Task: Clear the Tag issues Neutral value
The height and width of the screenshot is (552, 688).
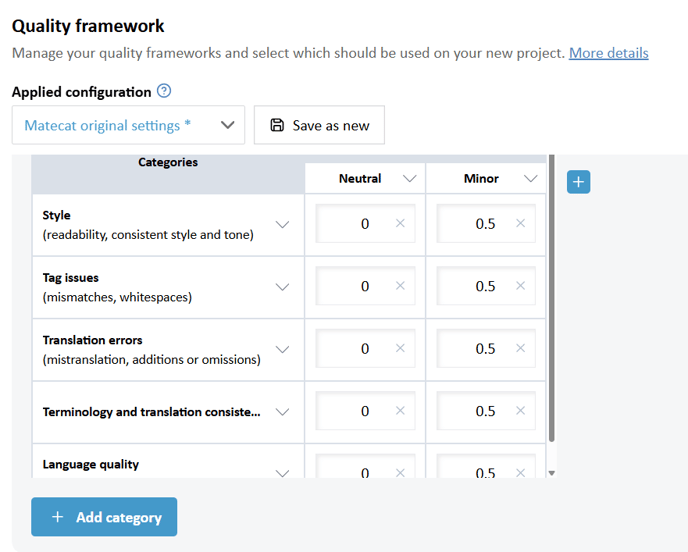Action: [x=400, y=286]
